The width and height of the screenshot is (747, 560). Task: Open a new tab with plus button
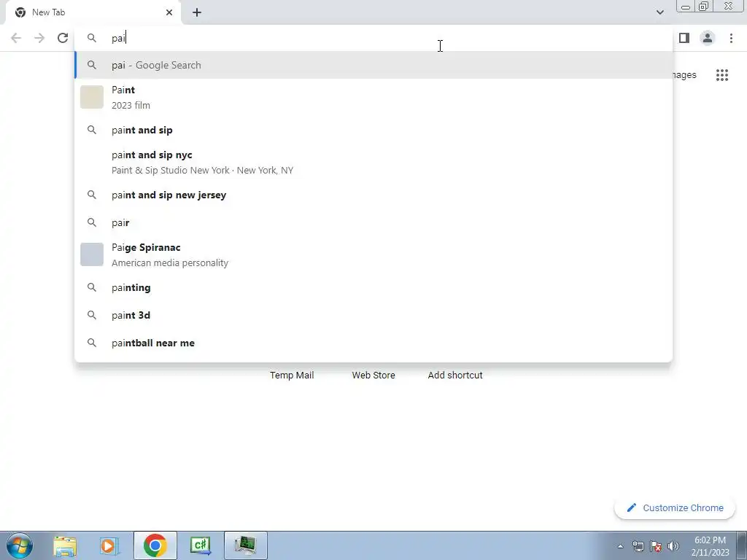coord(197,12)
